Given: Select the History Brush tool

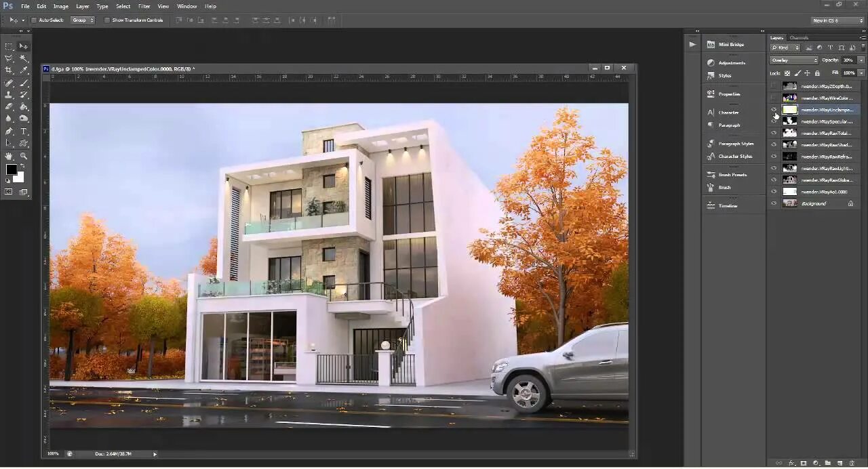Looking at the screenshot, I should [x=23, y=95].
